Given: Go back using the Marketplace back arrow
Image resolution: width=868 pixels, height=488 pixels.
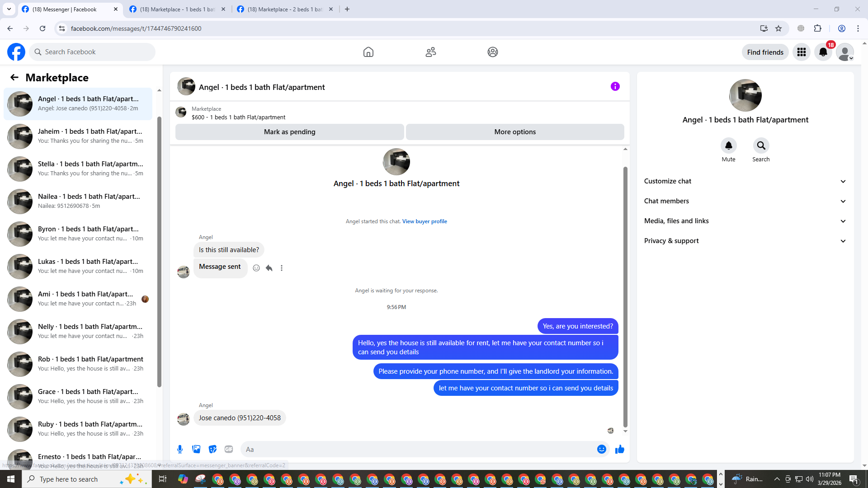Looking at the screenshot, I should [x=14, y=77].
